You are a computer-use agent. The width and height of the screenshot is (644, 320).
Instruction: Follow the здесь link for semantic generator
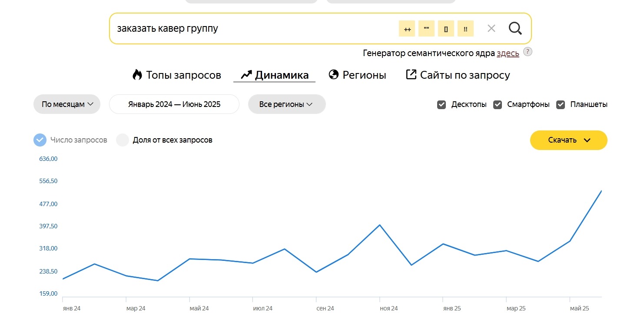[508, 53]
